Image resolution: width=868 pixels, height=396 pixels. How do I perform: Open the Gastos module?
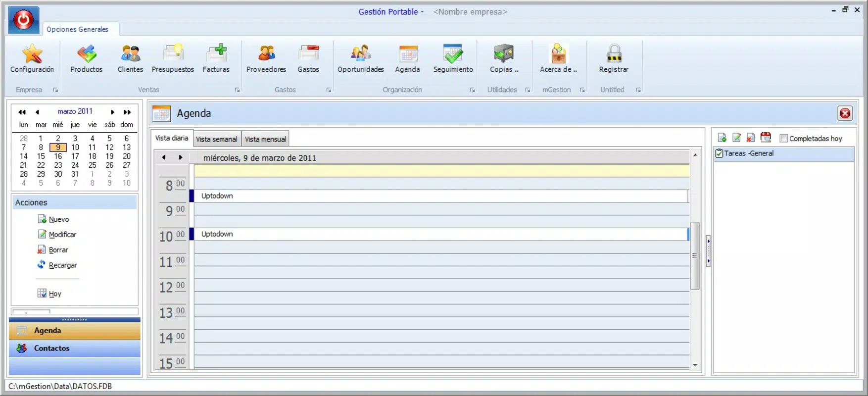click(x=308, y=58)
